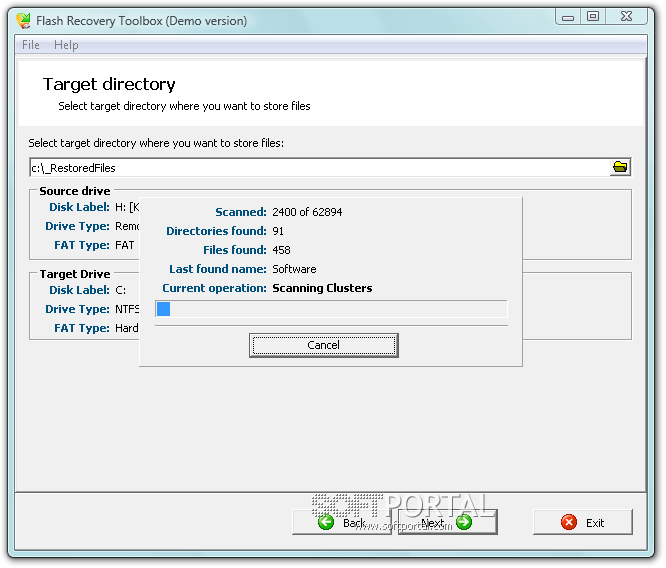Click the 'Target Drive' group label
Image resolution: width=666 pixels, height=568 pixels.
[75, 274]
